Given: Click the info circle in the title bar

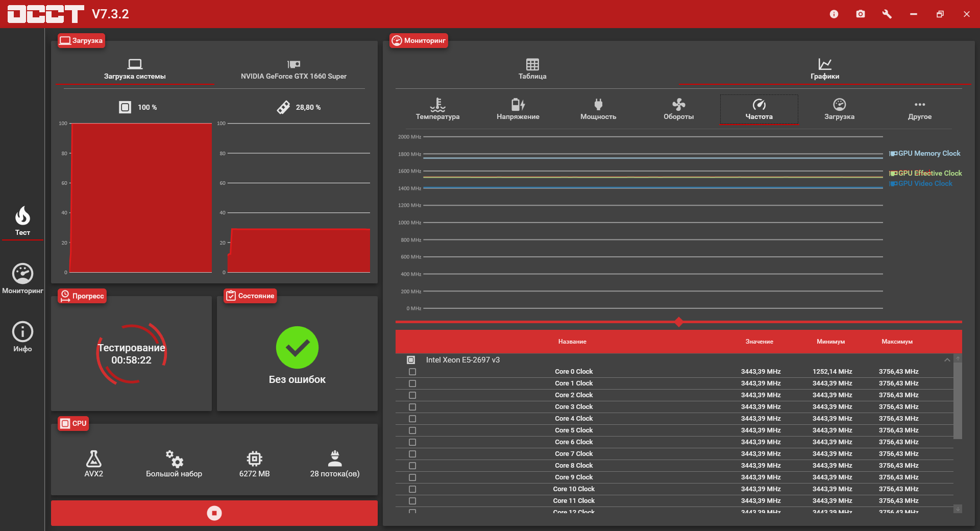Looking at the screenshot, I should 834,14.
